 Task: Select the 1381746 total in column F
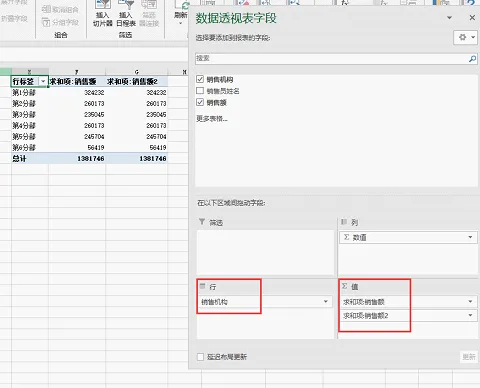coord(77,158)
